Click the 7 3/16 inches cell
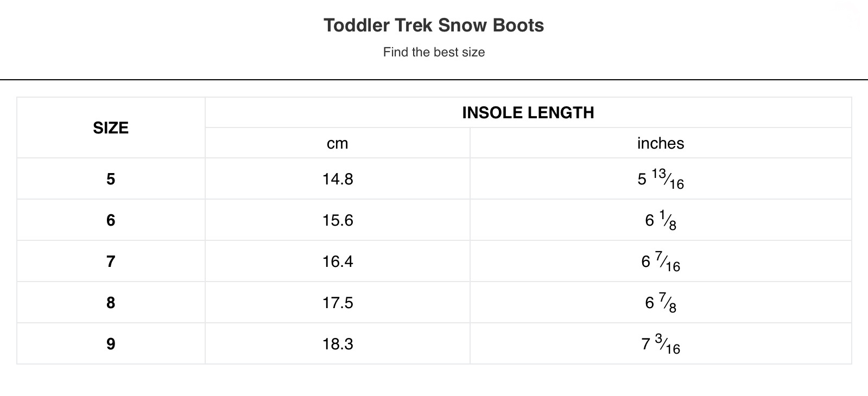Viewport: 868px width, 396px height. 661,344
